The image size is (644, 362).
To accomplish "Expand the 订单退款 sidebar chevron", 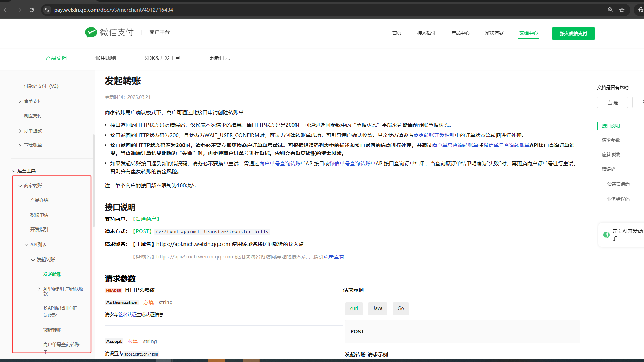I will coord(20,131).
